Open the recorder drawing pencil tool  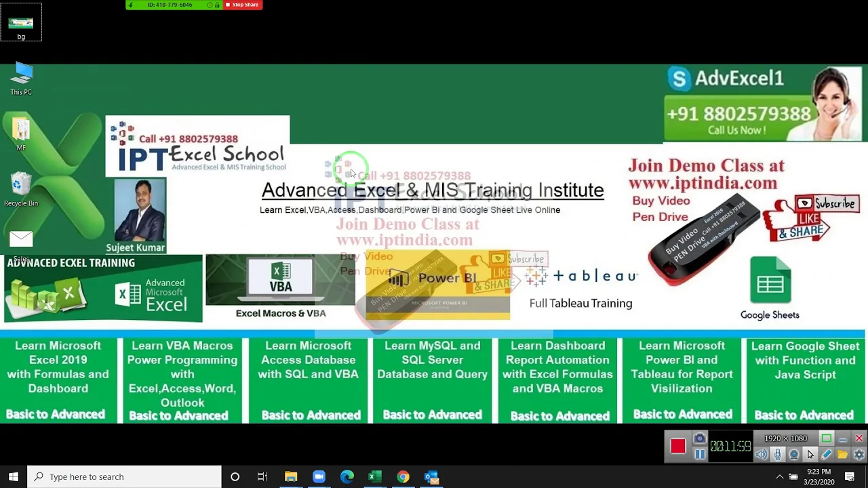coord(827,455)
